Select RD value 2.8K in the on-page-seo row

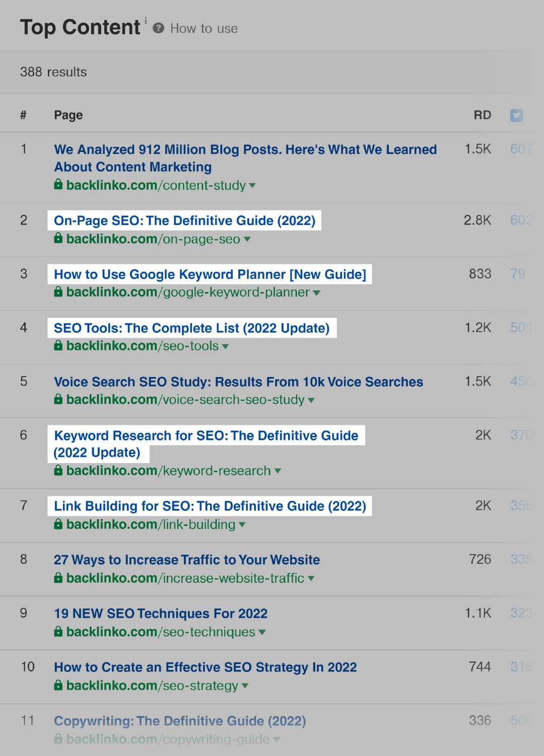pos(478,220)
